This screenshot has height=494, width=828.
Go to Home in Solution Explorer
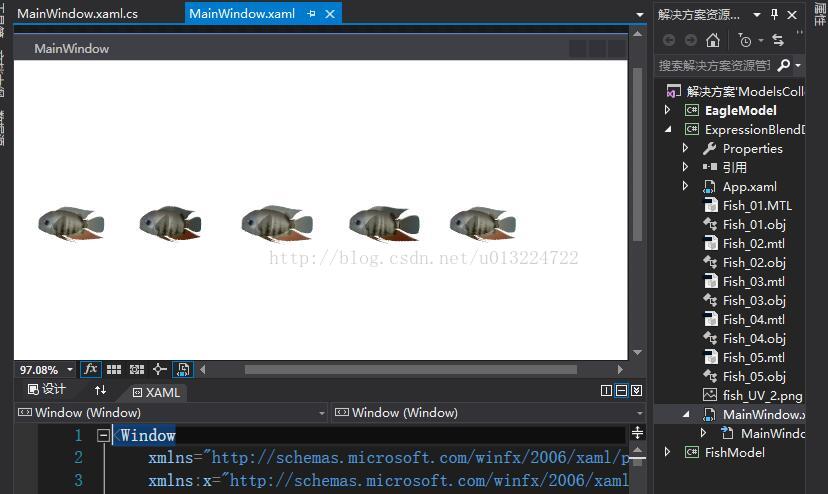[x=713, y=40]
